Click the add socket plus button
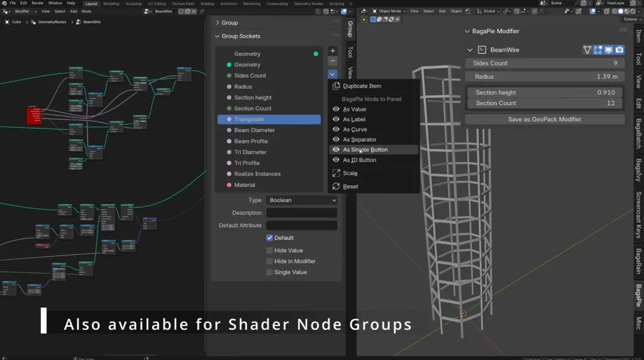The height and width of the screenshot is (360, 644). coord(333,51)
